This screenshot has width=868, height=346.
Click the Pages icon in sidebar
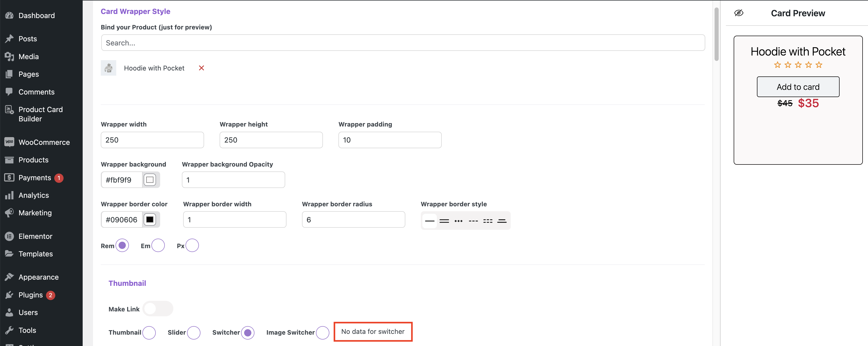10,74
